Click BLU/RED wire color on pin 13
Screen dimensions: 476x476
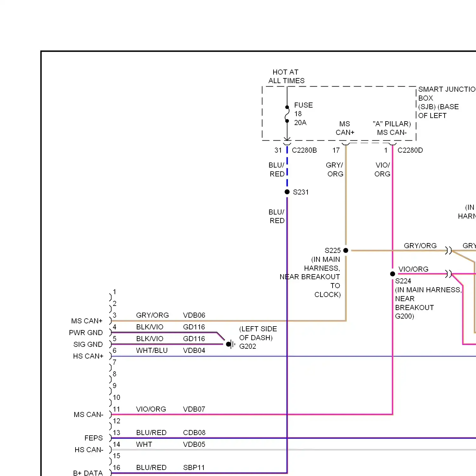(x=151, y=433)
